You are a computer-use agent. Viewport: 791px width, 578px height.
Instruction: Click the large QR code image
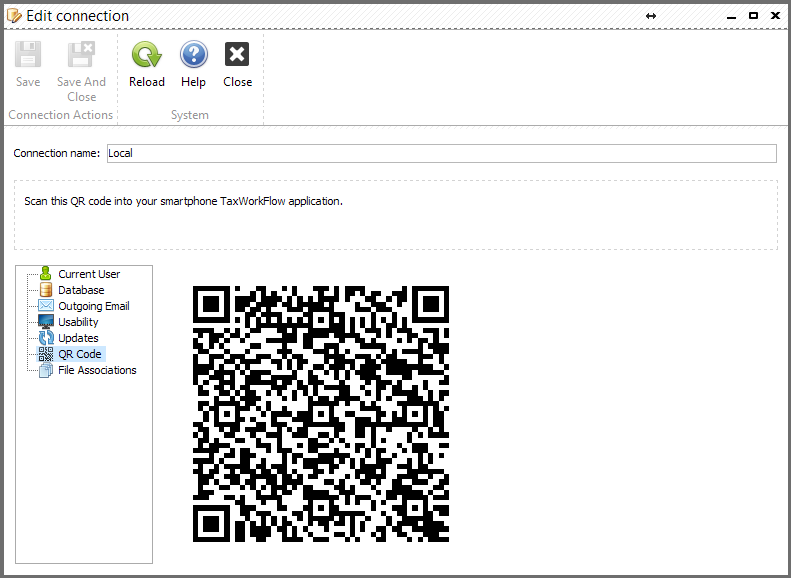321,414
